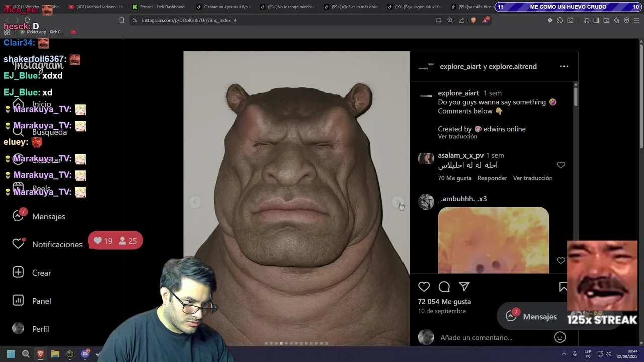Click the notification popup showing 19 likes
This screenshot has width=644, height=362.
point(115,241)
